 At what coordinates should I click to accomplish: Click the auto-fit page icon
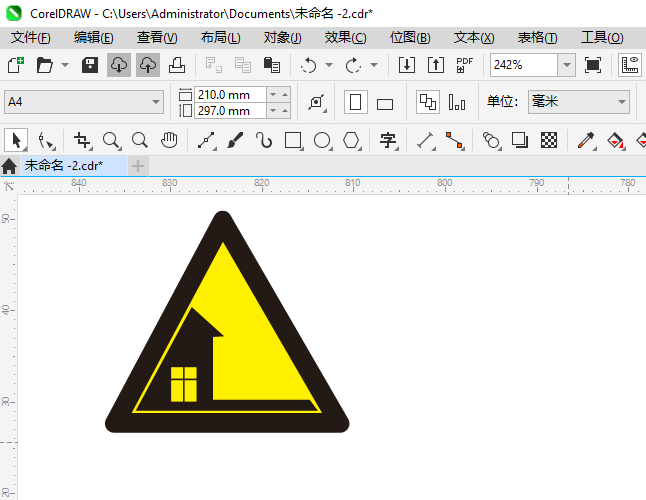pos(317,102)
